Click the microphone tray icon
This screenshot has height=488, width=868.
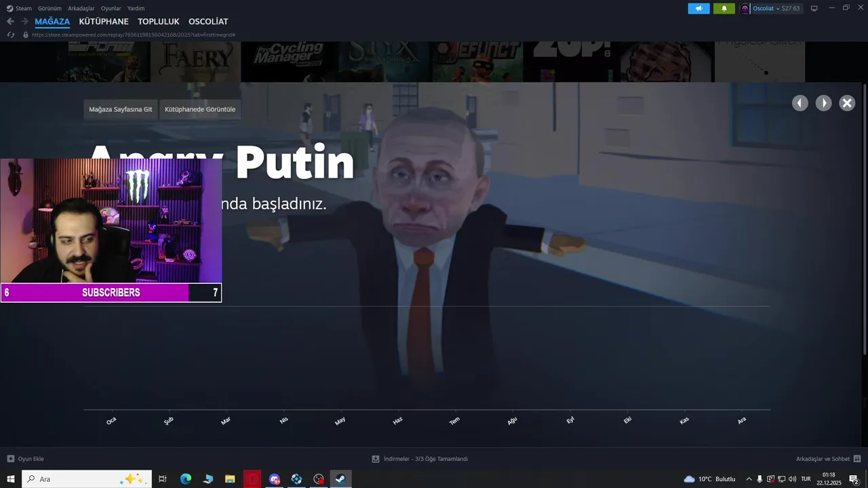tap(759, 479)
